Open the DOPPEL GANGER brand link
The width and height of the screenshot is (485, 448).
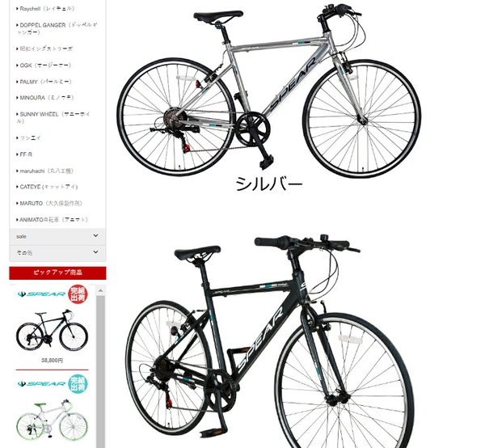(57, 29)
